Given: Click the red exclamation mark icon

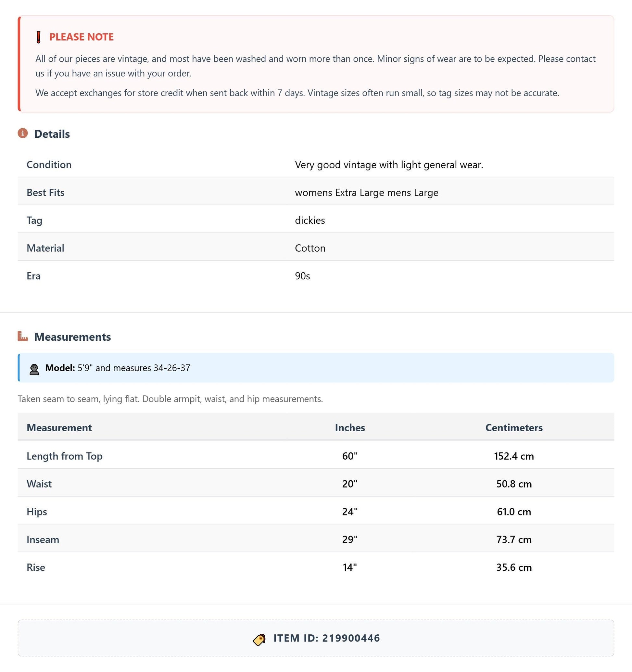Looking at the screenshot, I should pyautogui.click(x=39, y=37).
